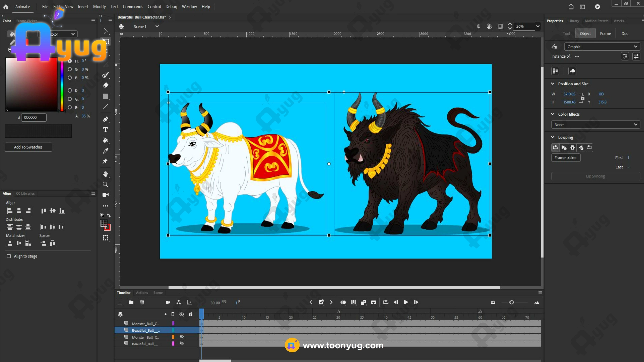Enable the Align to stage checkbox
The width and height of the screenshot is (644, 362).
[9, 256]
